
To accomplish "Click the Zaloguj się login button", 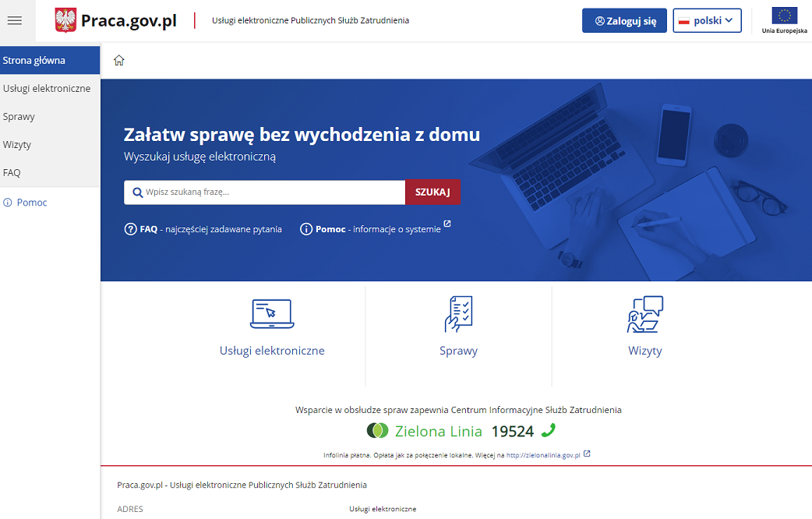I will point(624,21).
